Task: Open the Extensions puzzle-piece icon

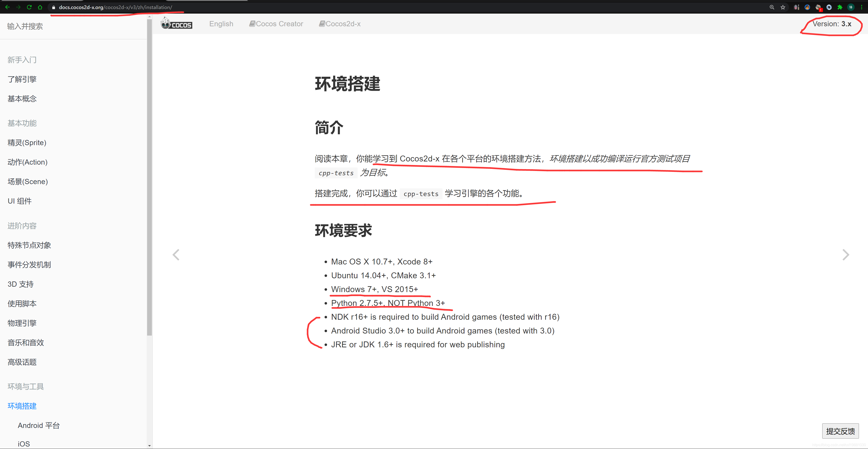Action: (840, 7)
